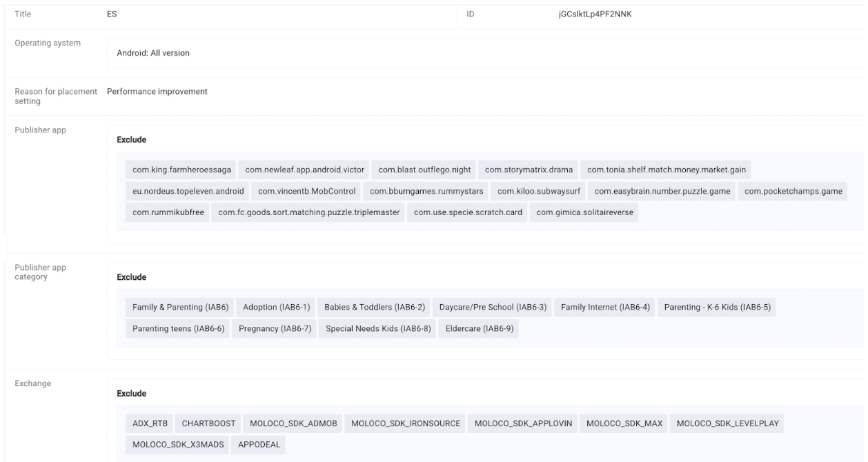The height and width of the screenshot is (462, 868).
Task: Select the com.storymatrix.drama tag
Action: (529, 170)
